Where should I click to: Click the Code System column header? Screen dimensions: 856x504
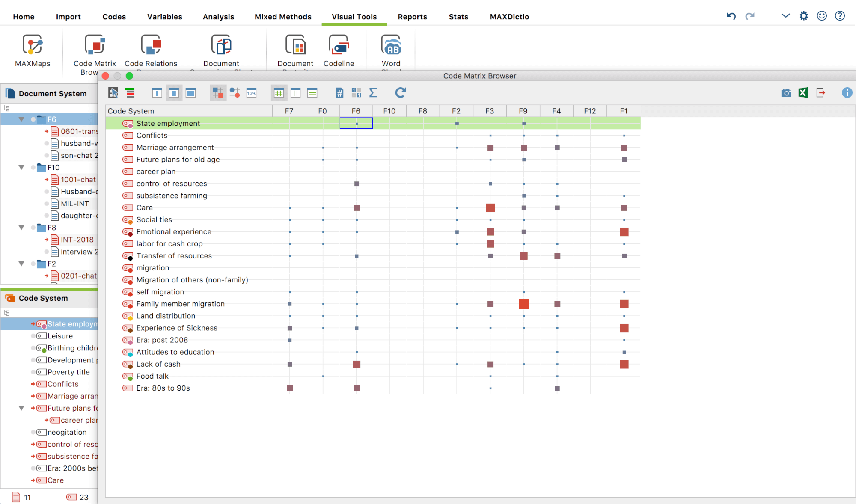[189, 111]
